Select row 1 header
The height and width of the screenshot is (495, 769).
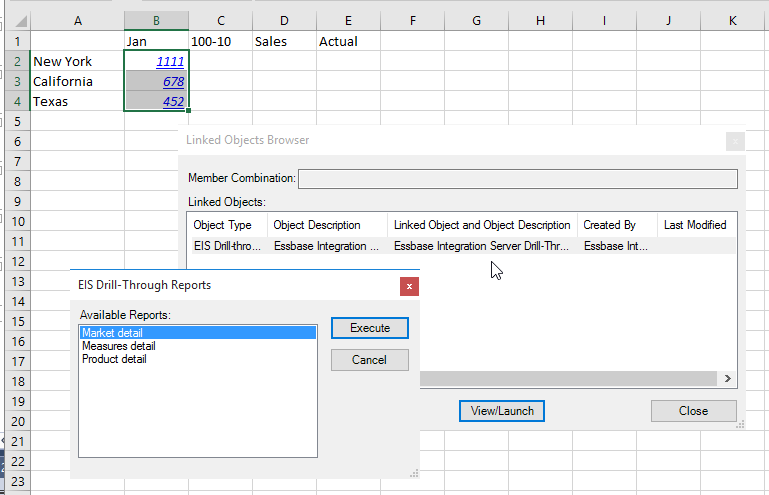pos(18,41)
